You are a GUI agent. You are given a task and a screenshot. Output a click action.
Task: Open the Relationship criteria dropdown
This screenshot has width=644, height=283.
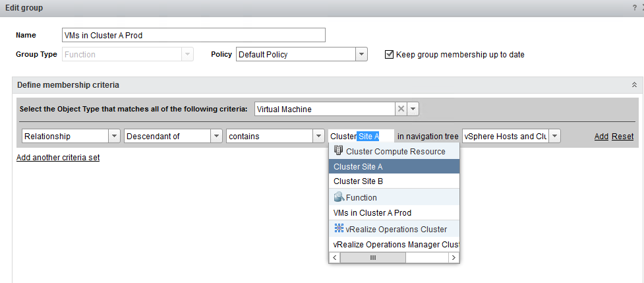coord(114,136)
